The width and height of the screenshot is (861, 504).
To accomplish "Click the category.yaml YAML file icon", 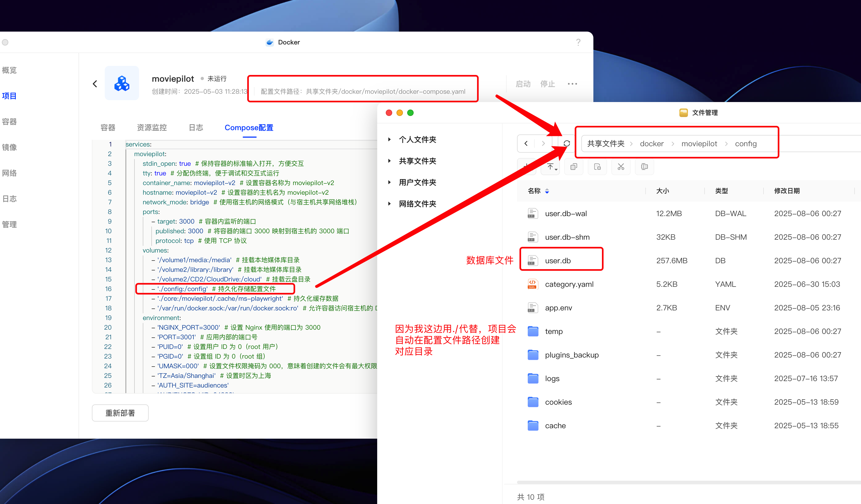I will point(533,284).
